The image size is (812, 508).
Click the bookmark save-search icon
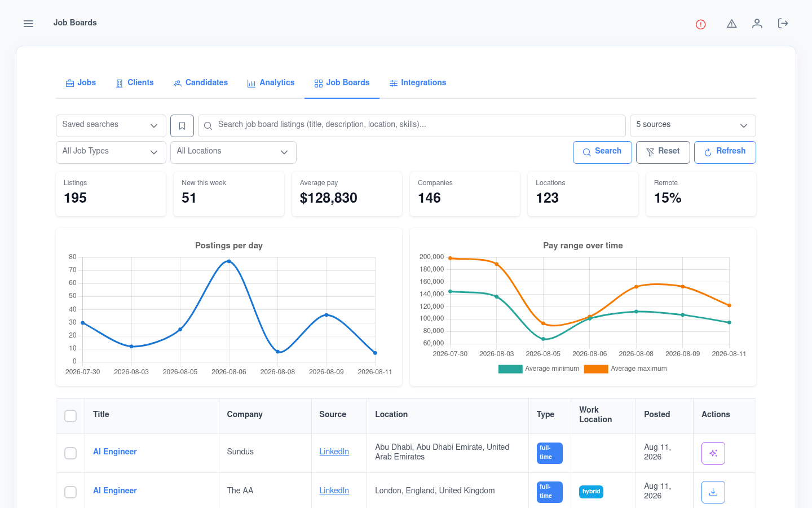pyautogui.click(x=182, y=126)
